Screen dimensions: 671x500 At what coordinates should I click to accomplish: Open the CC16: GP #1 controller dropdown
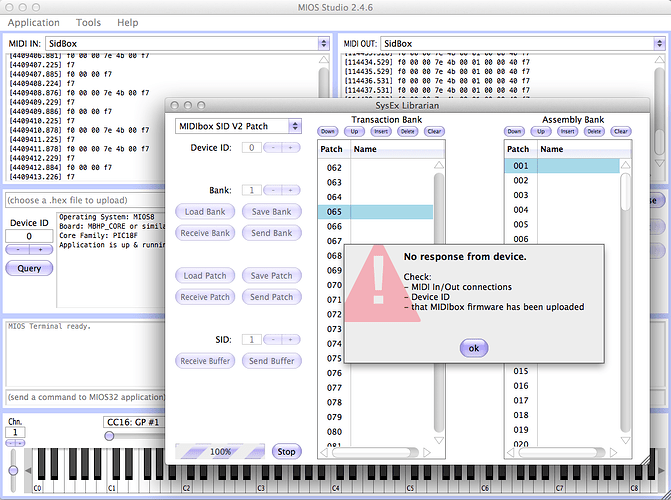[134, 422]
